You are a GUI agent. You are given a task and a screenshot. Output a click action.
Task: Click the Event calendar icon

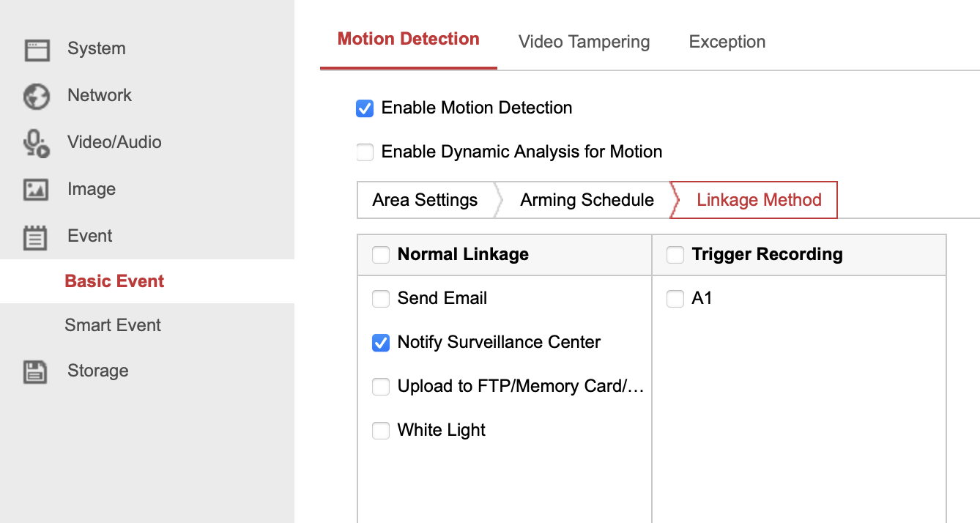(35, 237)
